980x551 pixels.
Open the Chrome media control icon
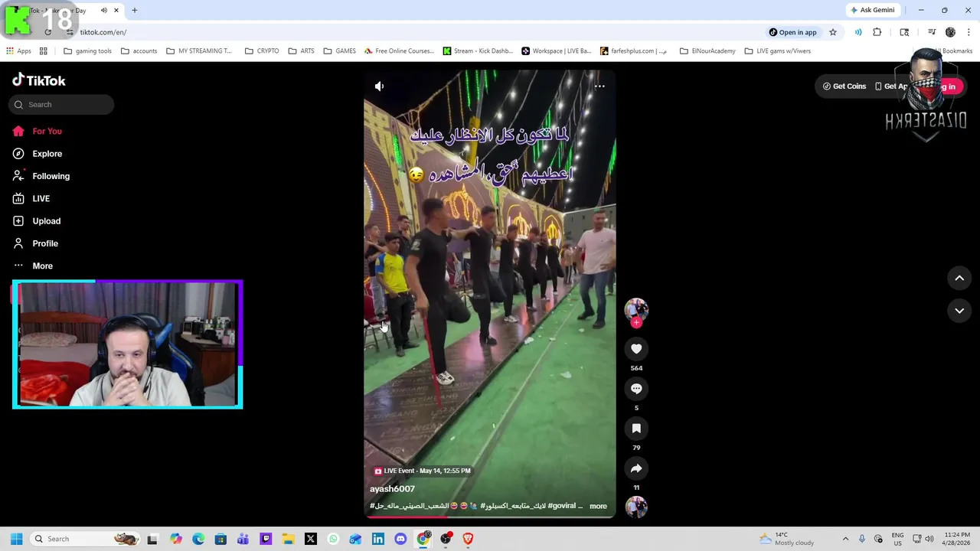tap(932, 32)
